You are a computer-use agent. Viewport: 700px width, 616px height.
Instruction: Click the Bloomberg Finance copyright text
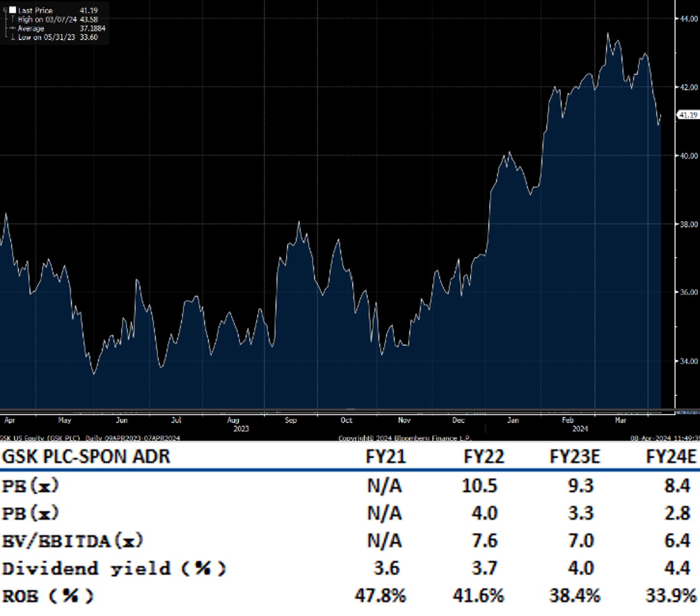click(x=405, y=438)
